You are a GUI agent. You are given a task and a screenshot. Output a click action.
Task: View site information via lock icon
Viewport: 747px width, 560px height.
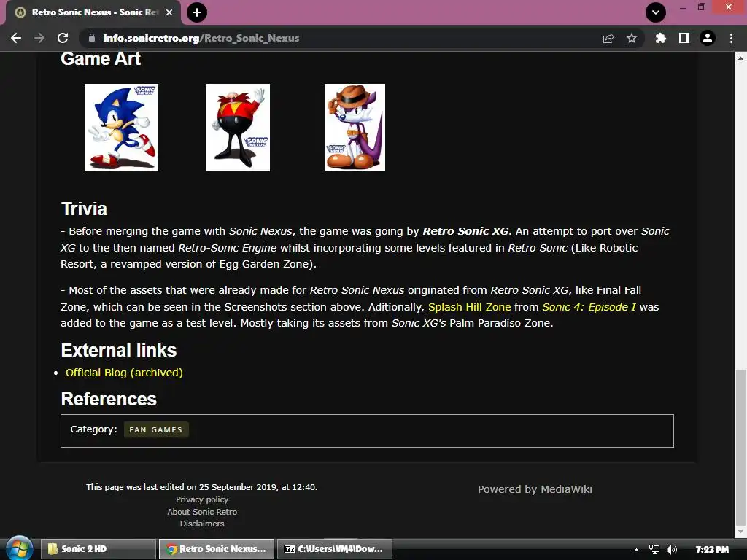(92, 38)
